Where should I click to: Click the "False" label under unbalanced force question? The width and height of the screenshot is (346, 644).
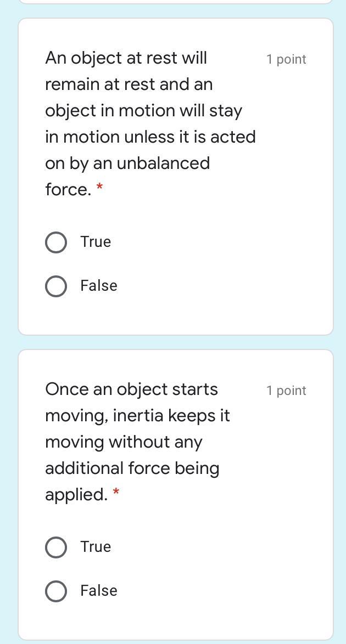[99, 286]
